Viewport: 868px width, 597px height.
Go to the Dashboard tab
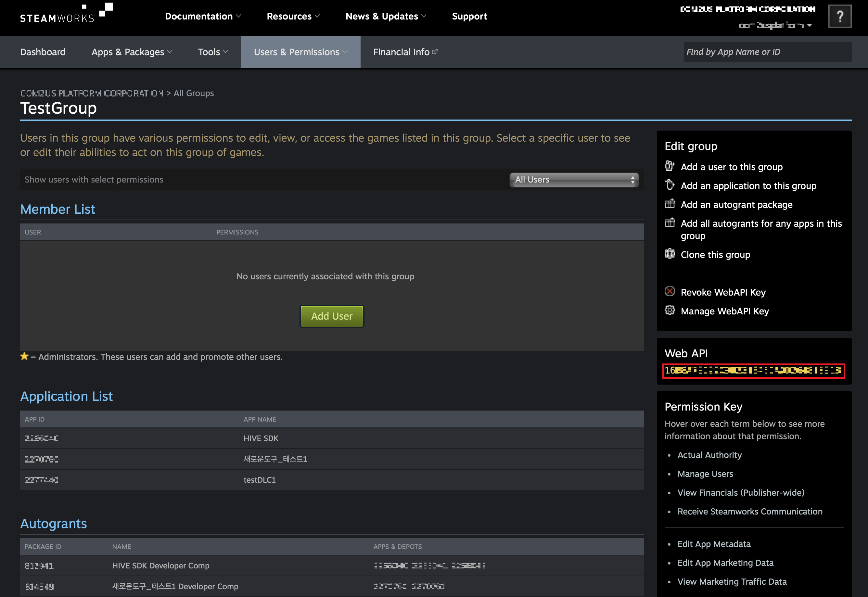(43, 52)
